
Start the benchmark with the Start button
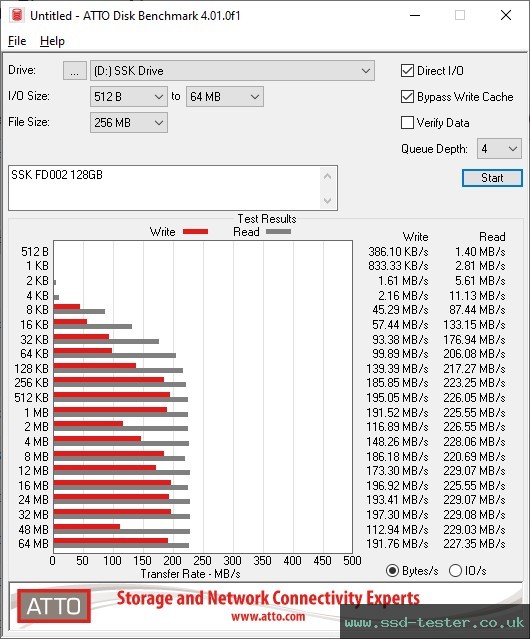tap(492, 178)
